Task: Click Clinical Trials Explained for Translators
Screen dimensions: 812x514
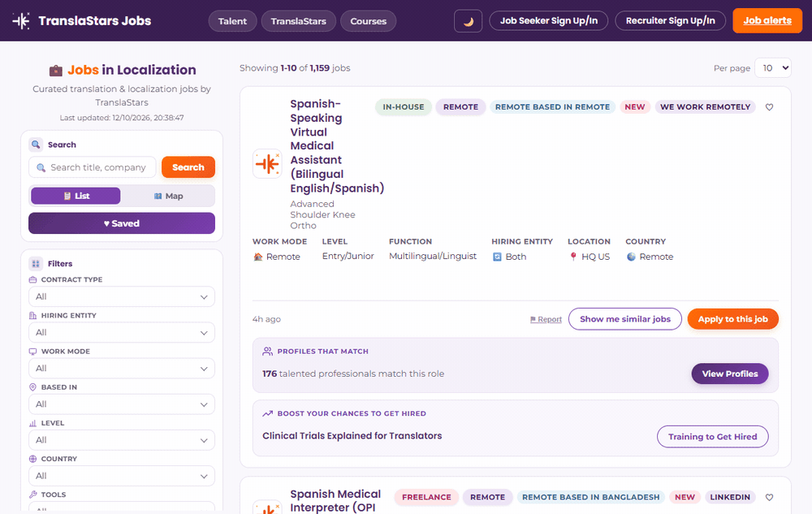Action: pos(352,436)
